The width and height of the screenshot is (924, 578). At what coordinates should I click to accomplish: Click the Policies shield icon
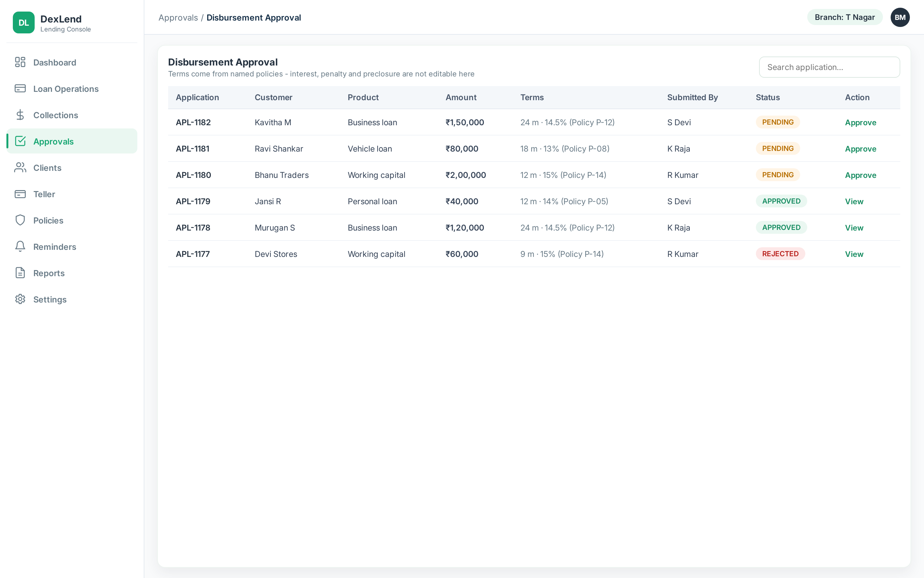(x=20, y=220)
